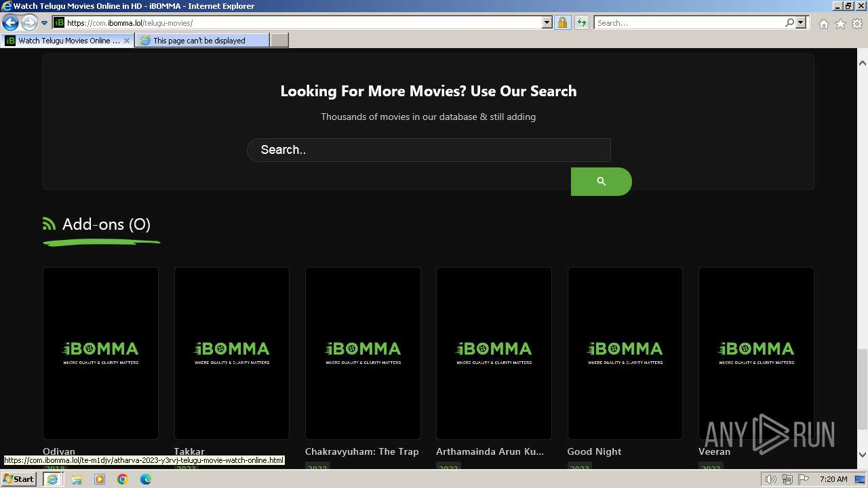Image resolution: width=868 pixels, height=488 pixels.
Task: Open the Home page icon
Action: [x=823, y=24]
